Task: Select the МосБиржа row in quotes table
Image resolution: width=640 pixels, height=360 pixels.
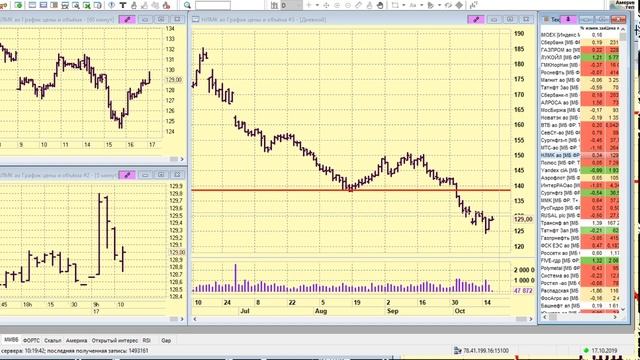Action: [580, 110]
